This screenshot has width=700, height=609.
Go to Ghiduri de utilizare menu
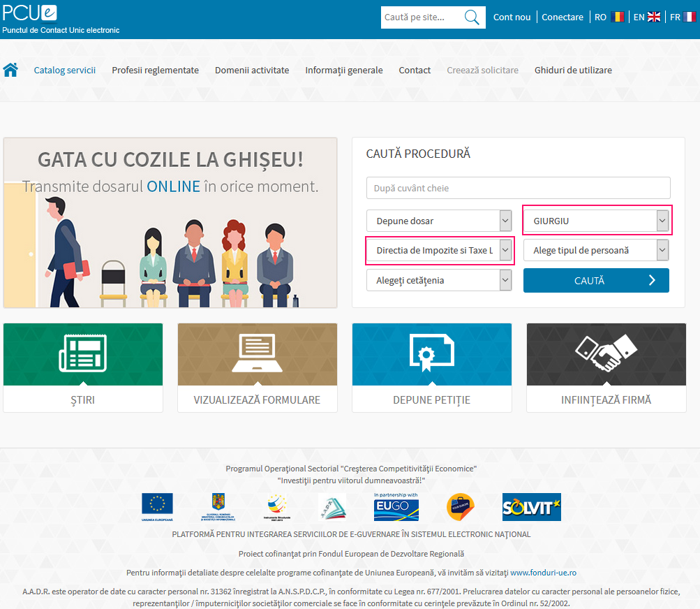point(573,70)
